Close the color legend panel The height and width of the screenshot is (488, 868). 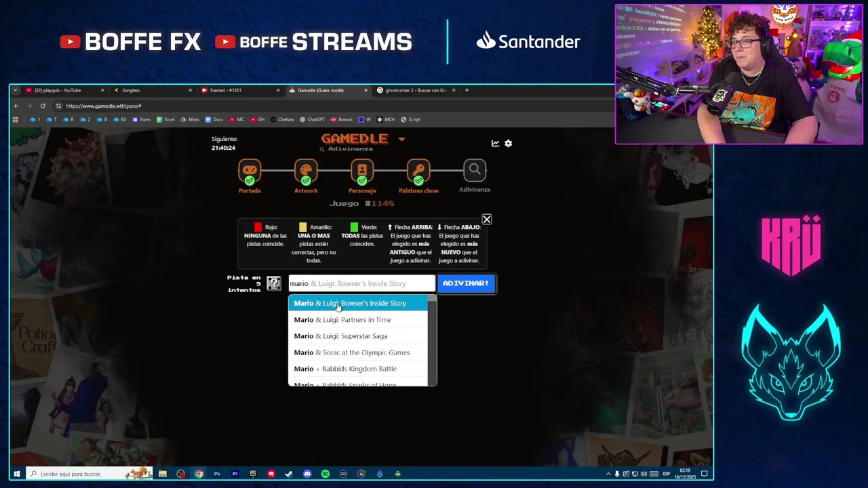pyautogui.click(x=487, y=220)
